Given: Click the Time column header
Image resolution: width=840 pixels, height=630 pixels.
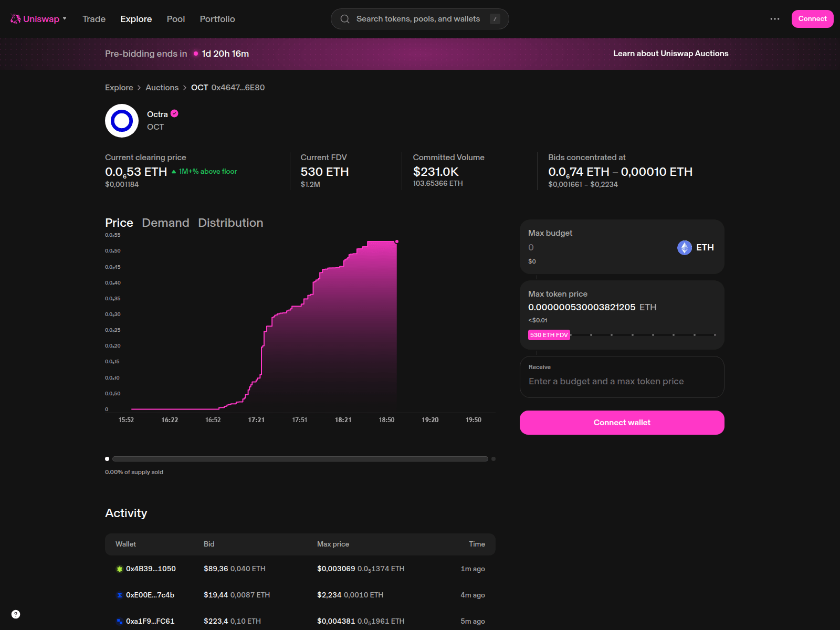Looking at the screenshot, I should (x=477, y=544).
